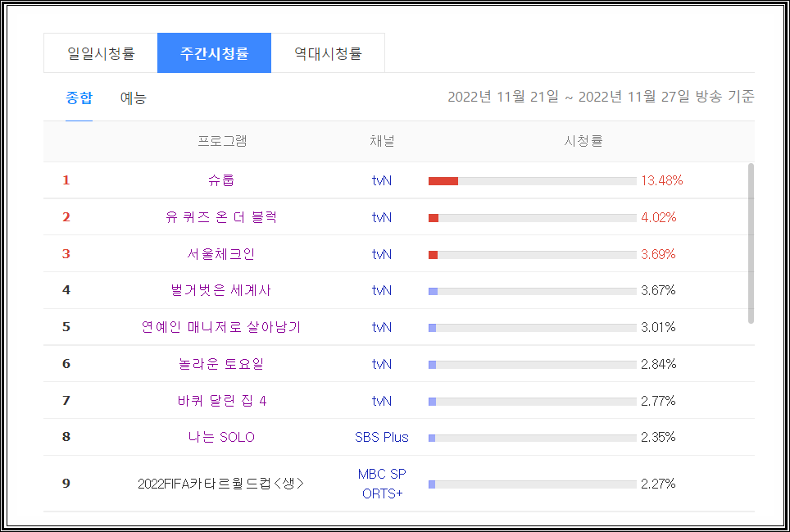
Task: Open 연예인 매니저로 살아남기 link
Action: [x=221, y=327]
